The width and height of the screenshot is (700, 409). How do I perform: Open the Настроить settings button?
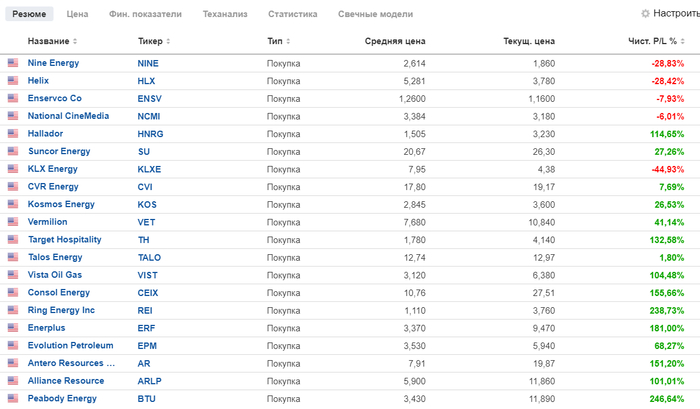coord(670,14)
